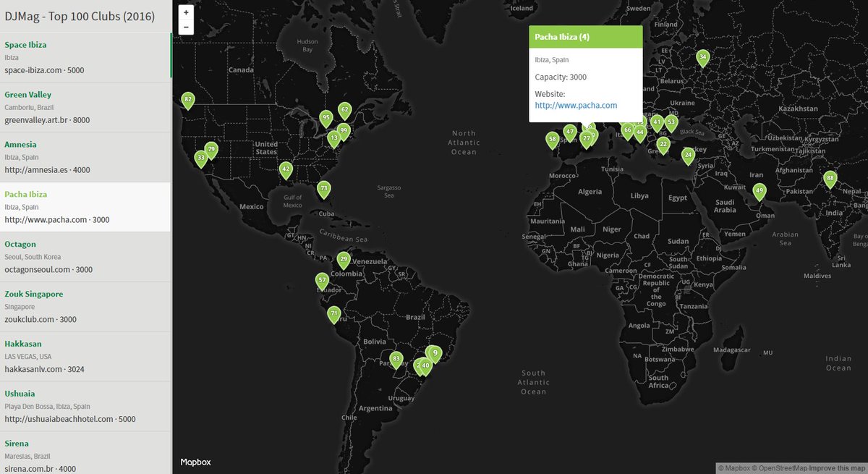
Task: Select map marker number 82
Action: coord(188,101)
